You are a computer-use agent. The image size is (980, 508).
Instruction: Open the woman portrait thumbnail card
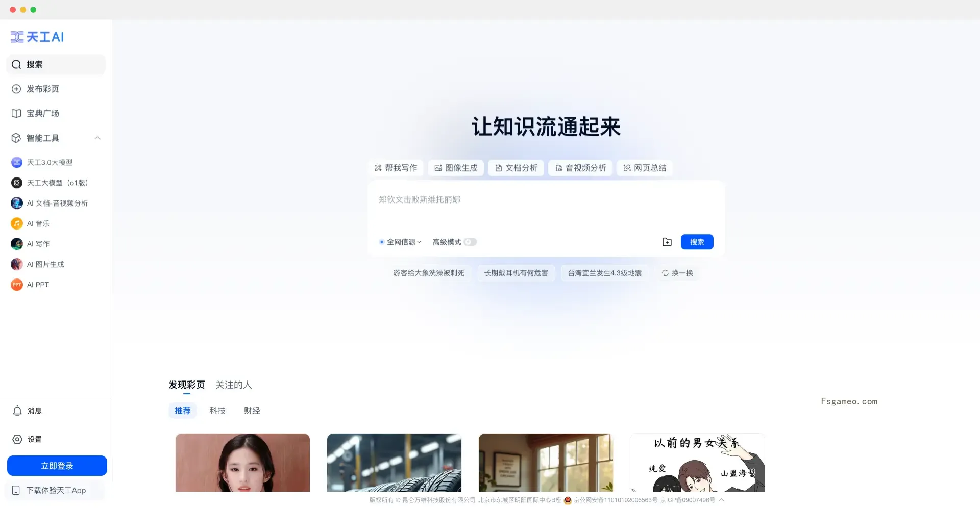pos(242,463)
